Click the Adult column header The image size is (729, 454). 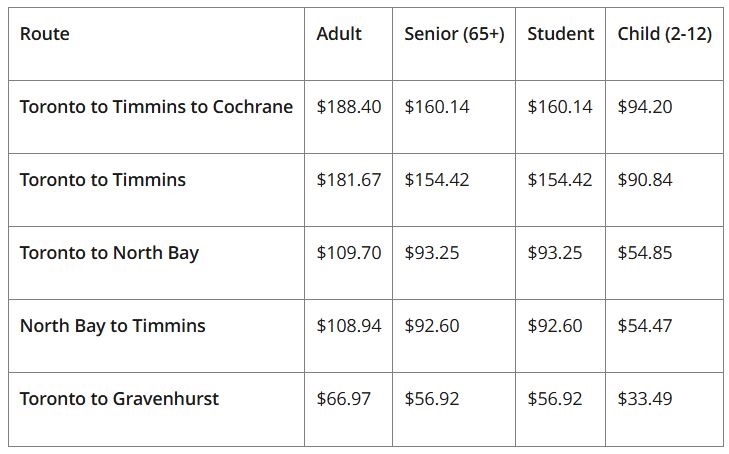click(339, 34)
